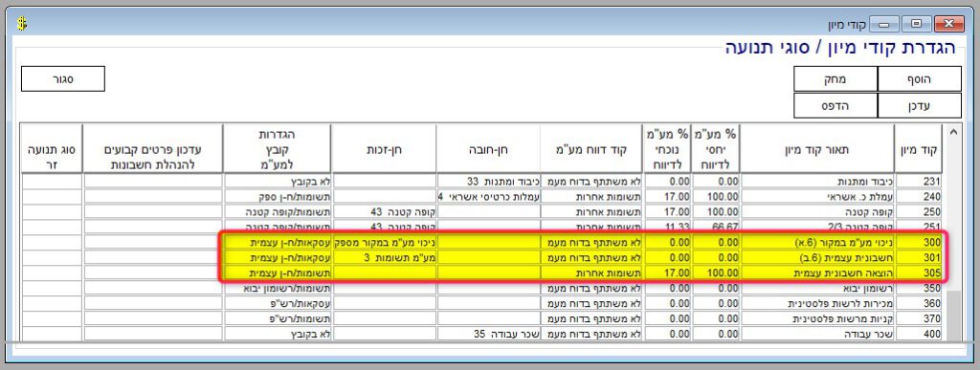Screen dimensions: 980x370
Task: Select sort code cell 301
Action: pyautogui.click(x=918, y=257)
